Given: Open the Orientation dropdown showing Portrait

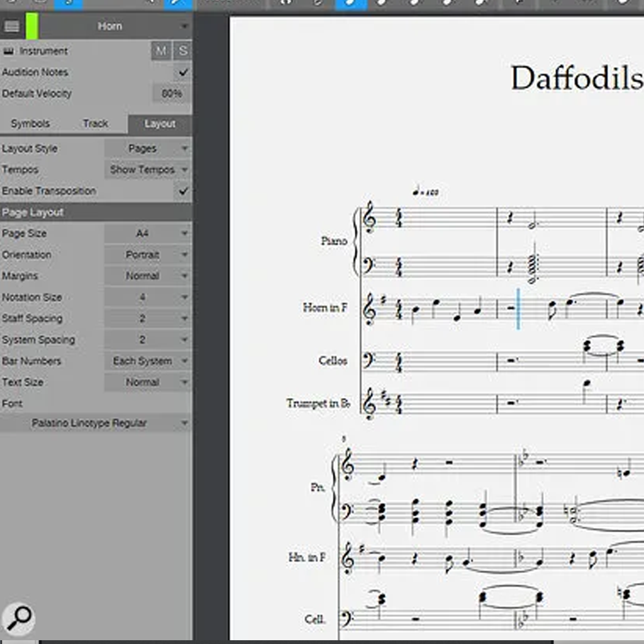Looking at the screenshot, I should point(148,255).
